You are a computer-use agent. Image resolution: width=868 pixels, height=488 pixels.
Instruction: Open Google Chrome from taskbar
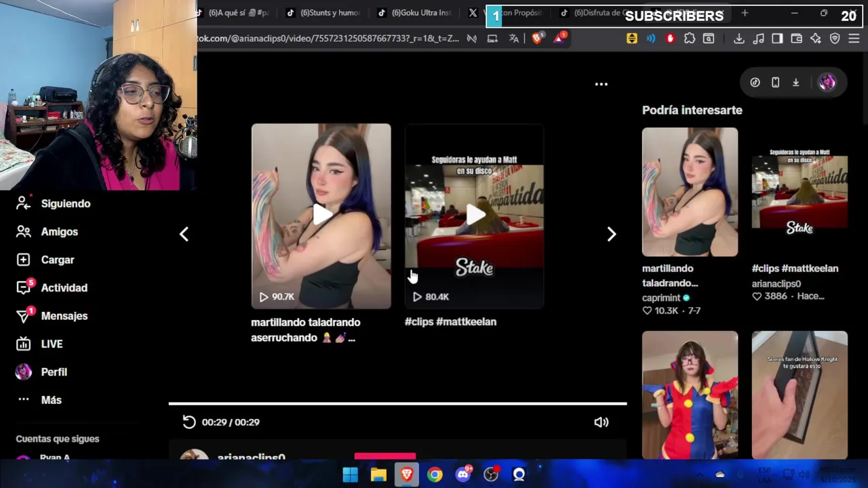[435, 474]
